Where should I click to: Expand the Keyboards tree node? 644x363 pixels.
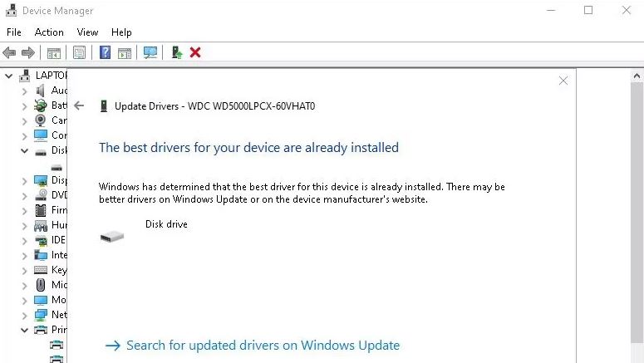click(24, 271)
